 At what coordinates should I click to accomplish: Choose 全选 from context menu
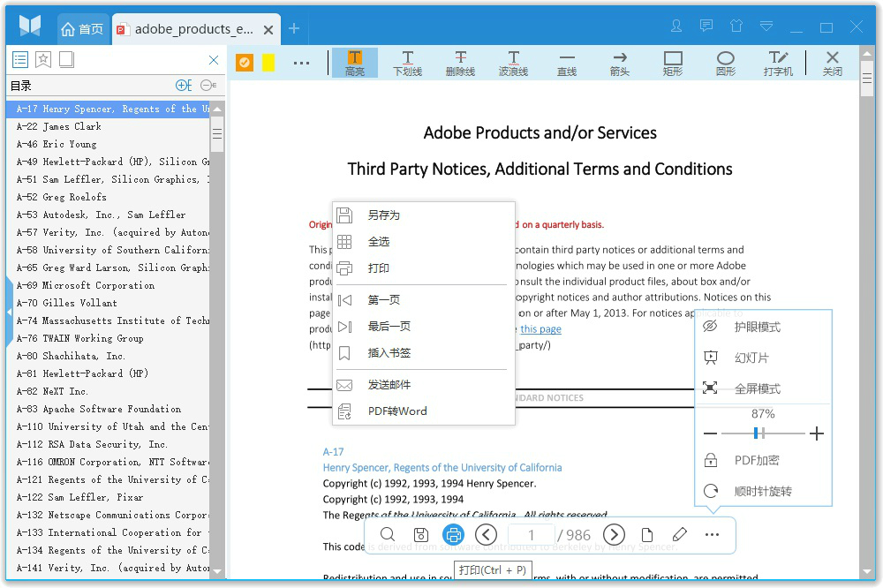coord(424,242)
